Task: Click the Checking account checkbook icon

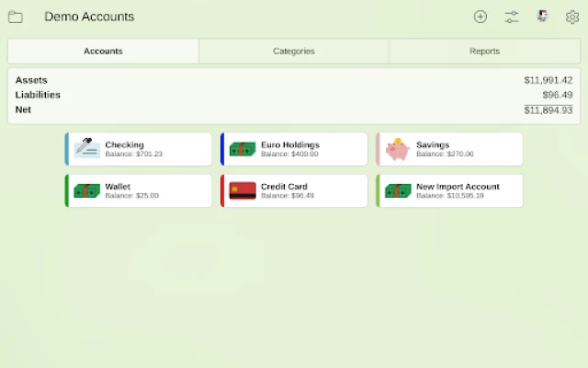Action: [87, 149]
